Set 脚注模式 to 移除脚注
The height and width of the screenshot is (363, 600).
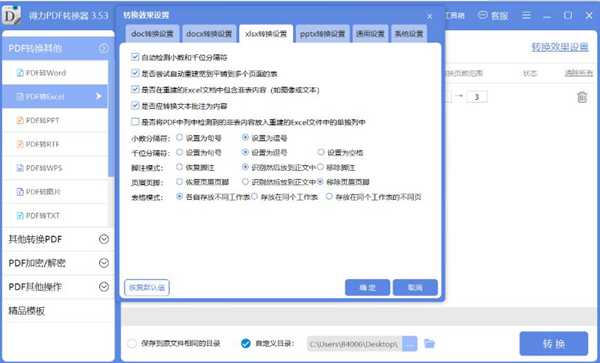pos(321,167)
